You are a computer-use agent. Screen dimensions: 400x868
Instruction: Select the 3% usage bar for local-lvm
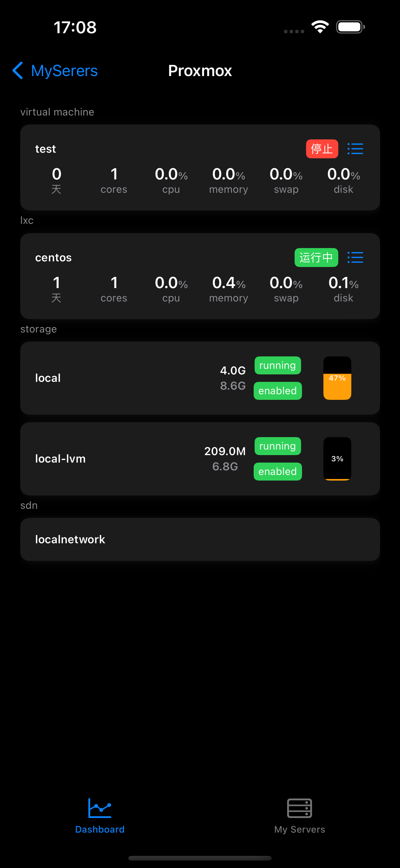pos(337,459)
